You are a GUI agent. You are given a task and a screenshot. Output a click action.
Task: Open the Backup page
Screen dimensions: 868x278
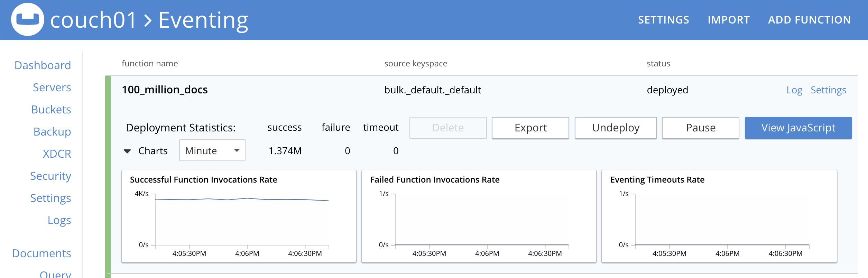52,131
